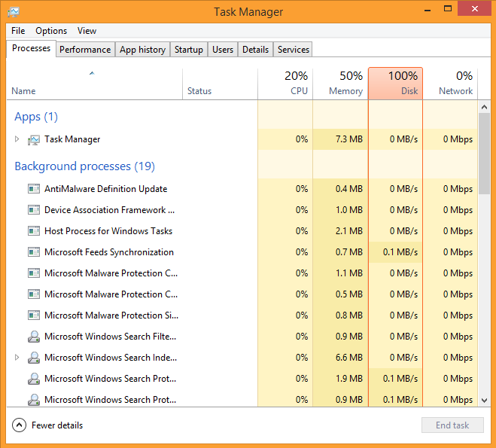
Task: Minimize the Task Manager window
Action: (x=428, y=10)
